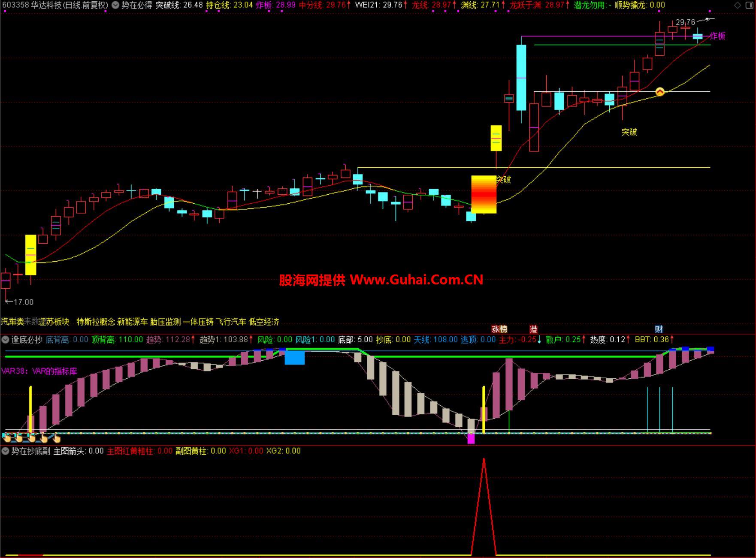Click the 顶背离: 110.00 value
Viewport: 756px width, 558px height.
point(117,340)
